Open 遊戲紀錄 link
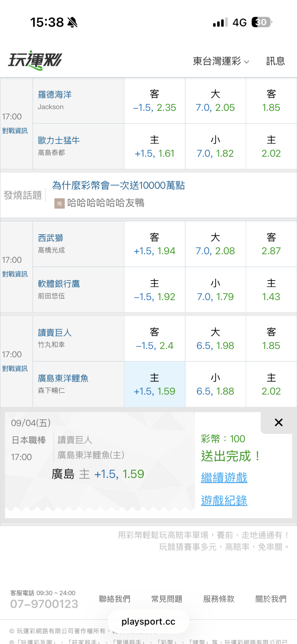The height and width of the screenshot is (644, 297). coord(224,500)
